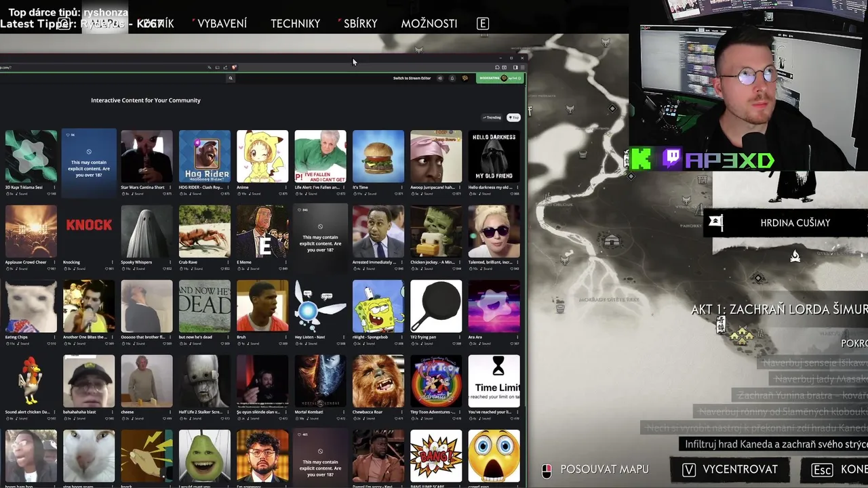Click Switch to Stream Editor

pyautogui.click(x=412, y=78)
